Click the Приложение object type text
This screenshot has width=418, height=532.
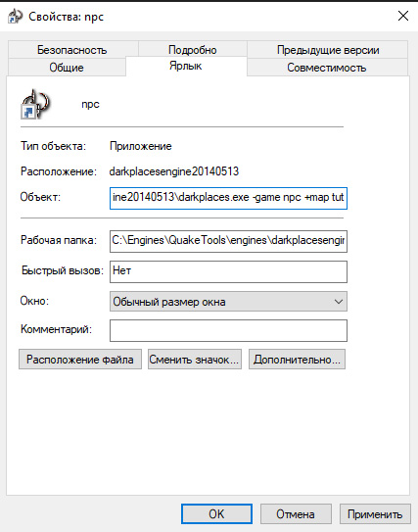click(x=140, y=146)
